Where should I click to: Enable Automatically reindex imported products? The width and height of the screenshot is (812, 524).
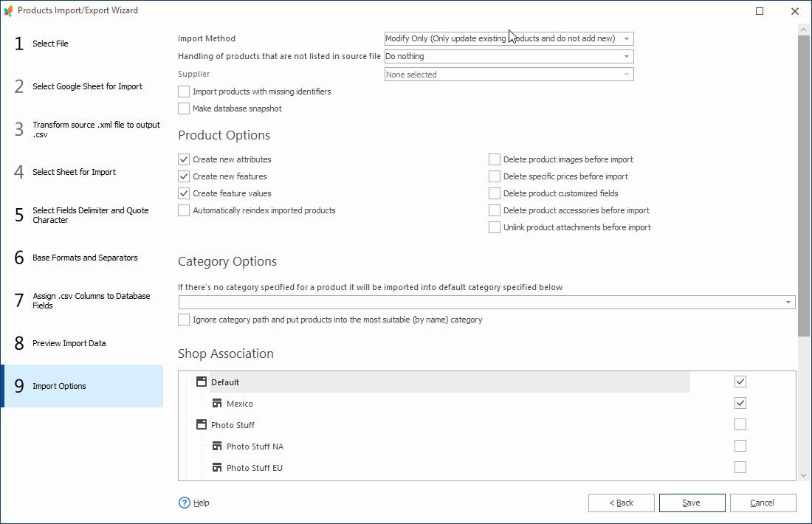(184, 211)
